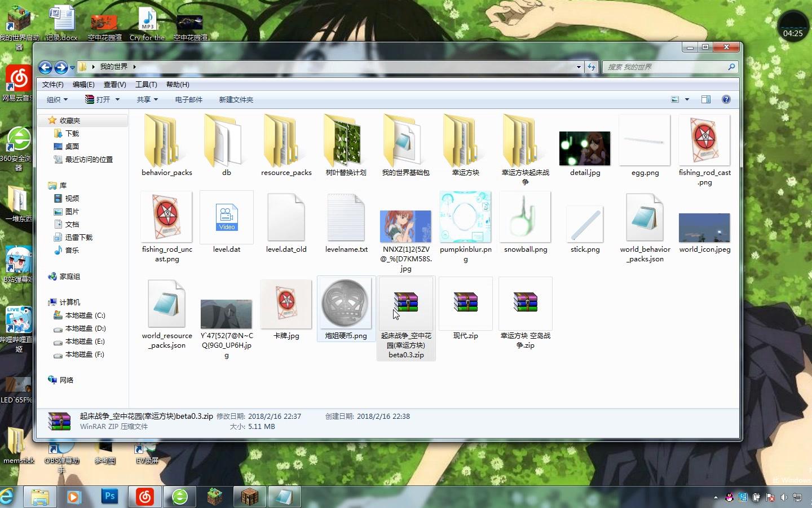The image size is (812, 508).
Task: Go back with the Back arrow button
Action: click(x=45, y=67)
